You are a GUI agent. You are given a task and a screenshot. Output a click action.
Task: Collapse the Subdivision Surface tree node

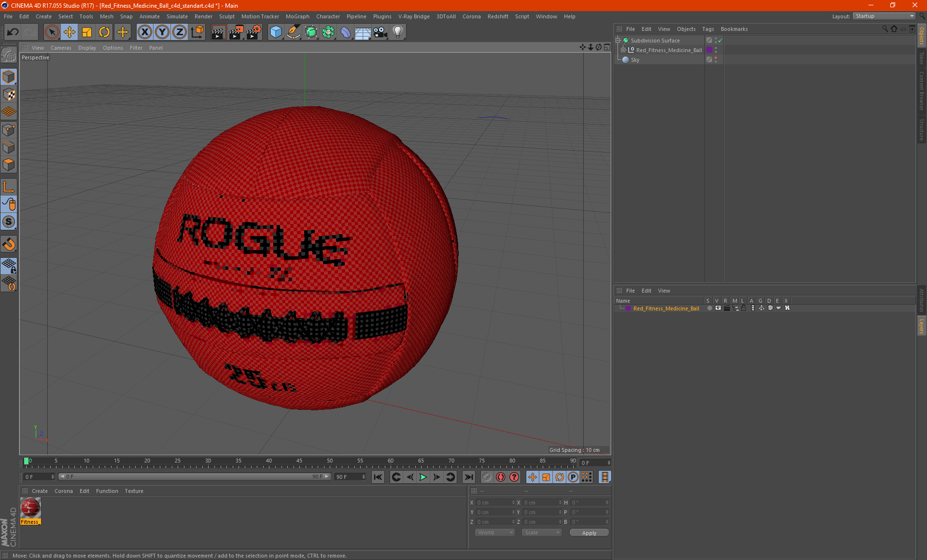618,41
